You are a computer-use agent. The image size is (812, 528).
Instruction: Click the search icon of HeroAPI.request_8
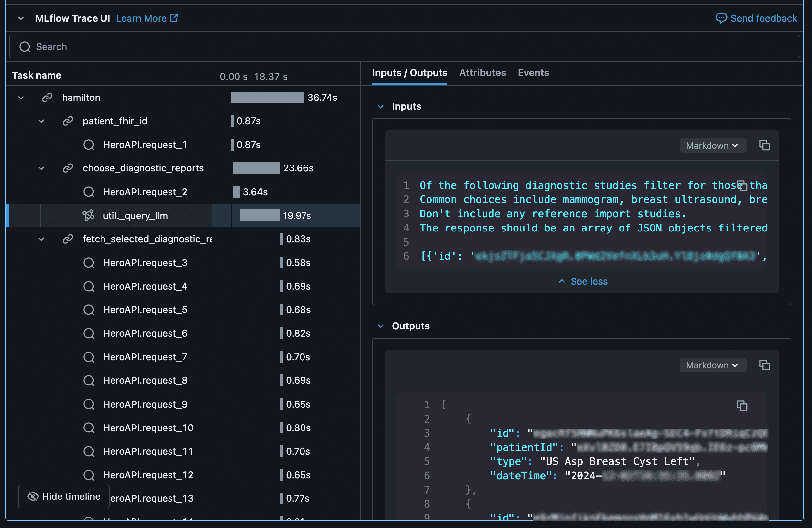(89, 380)
